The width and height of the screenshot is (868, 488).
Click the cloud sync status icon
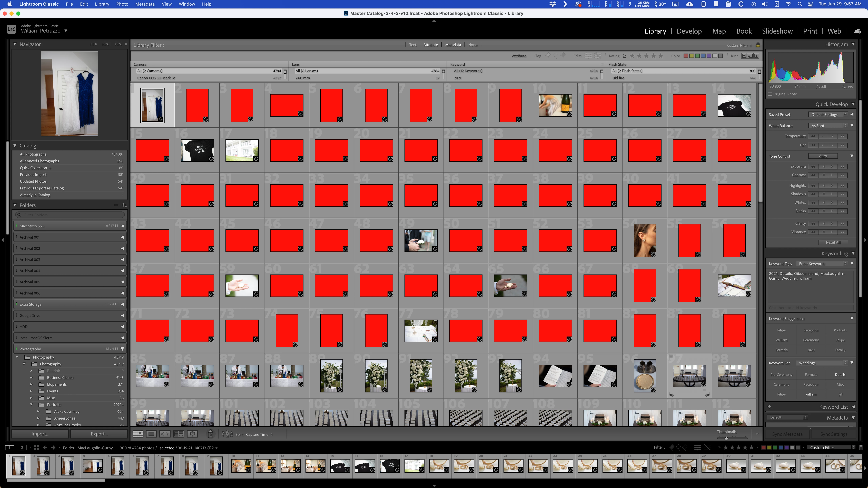point(857,31)
